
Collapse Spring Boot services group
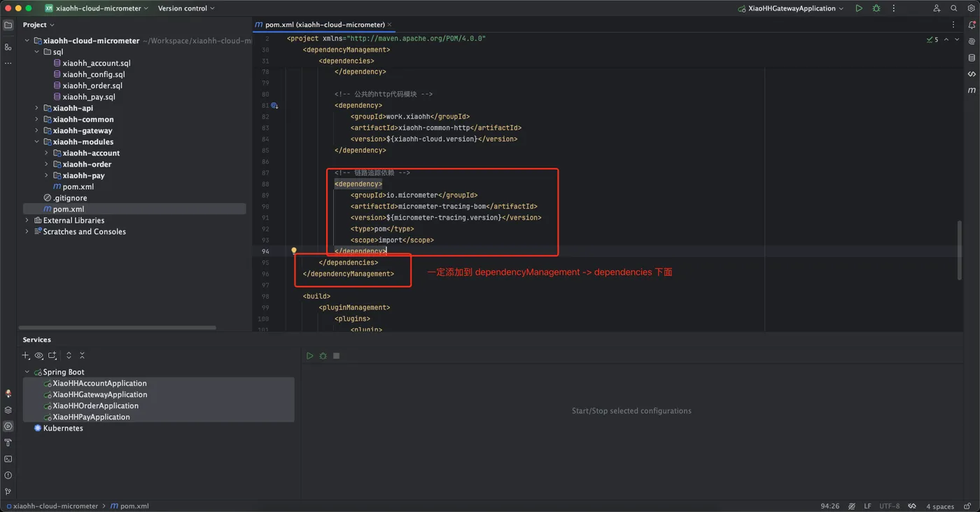[27, 372]
